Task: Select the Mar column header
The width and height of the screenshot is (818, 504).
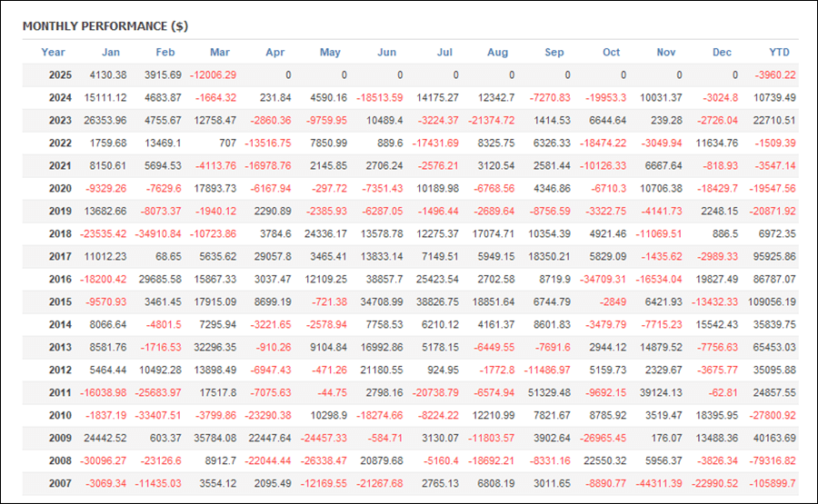Action: coord(220,52)
